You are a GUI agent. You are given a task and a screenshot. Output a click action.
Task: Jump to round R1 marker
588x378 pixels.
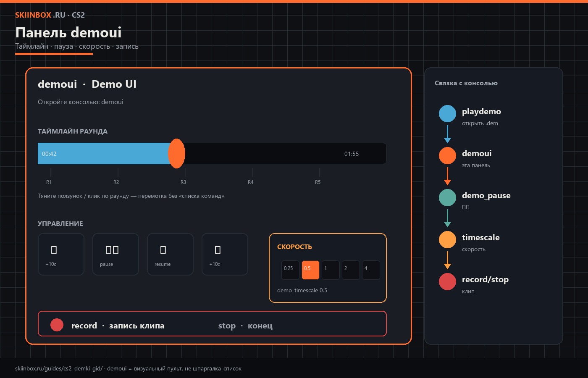click(x=49, y=182)
